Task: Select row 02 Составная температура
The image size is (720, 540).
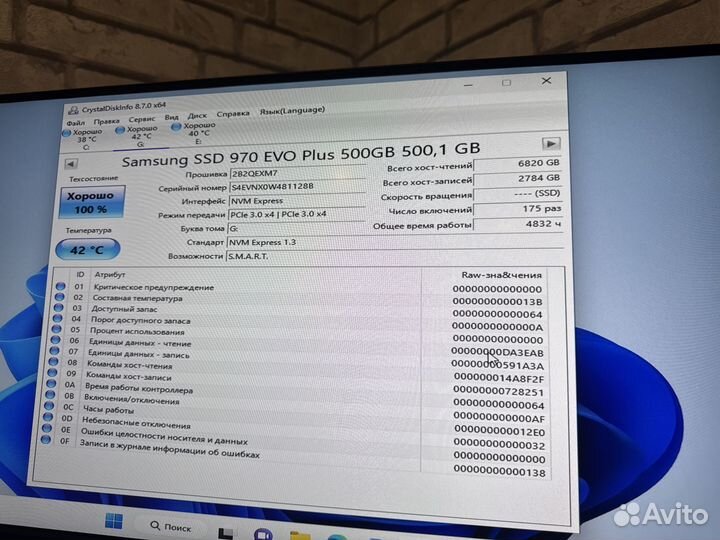Action: click(300, 299)
